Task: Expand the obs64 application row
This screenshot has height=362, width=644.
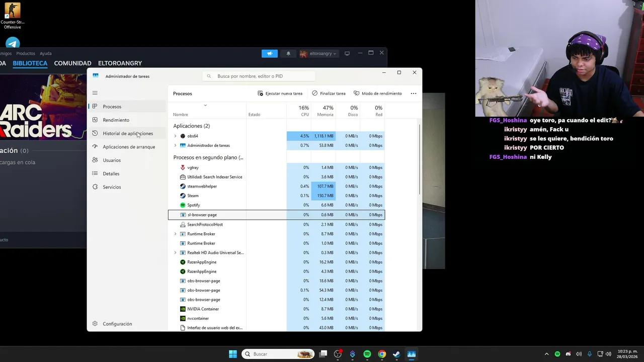Action: [x=175, y=136]
